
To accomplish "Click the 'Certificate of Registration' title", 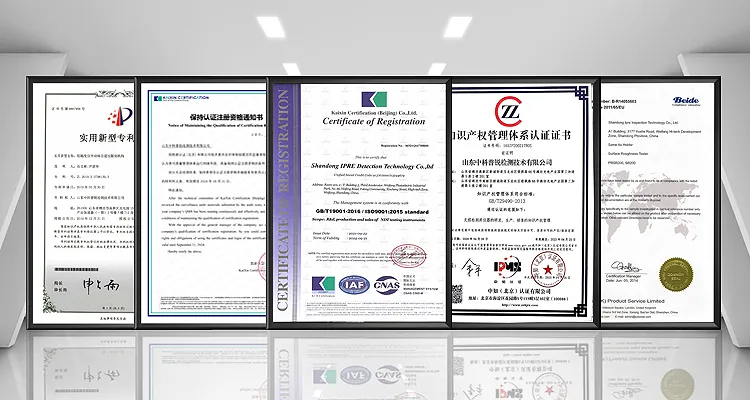I will point(374,122).
